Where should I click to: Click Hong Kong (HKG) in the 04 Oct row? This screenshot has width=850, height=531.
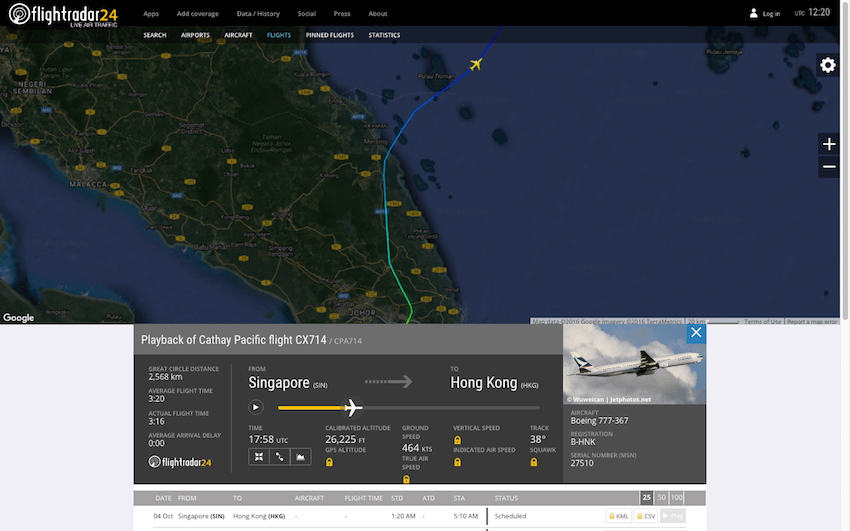[x=259, y=516]
